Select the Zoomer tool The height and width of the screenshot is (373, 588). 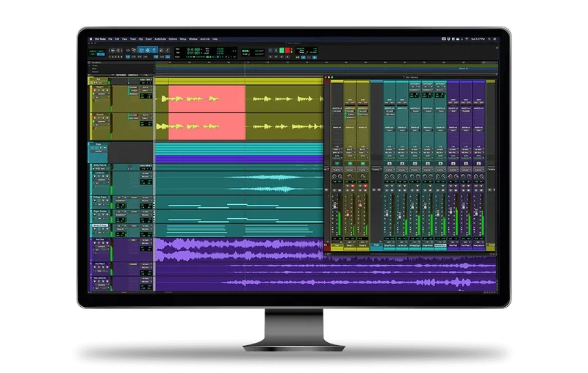tap(134, 50)
